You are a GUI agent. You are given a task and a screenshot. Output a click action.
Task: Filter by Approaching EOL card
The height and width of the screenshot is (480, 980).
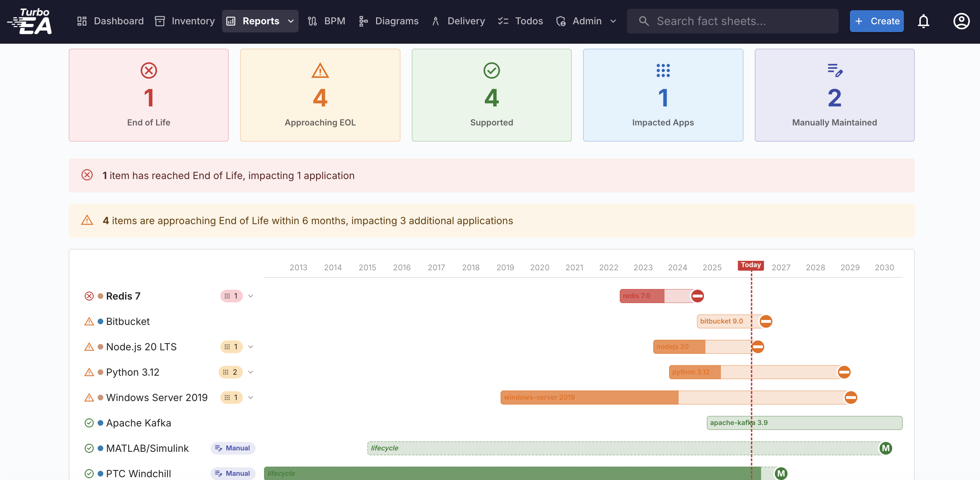coord(320,95)
